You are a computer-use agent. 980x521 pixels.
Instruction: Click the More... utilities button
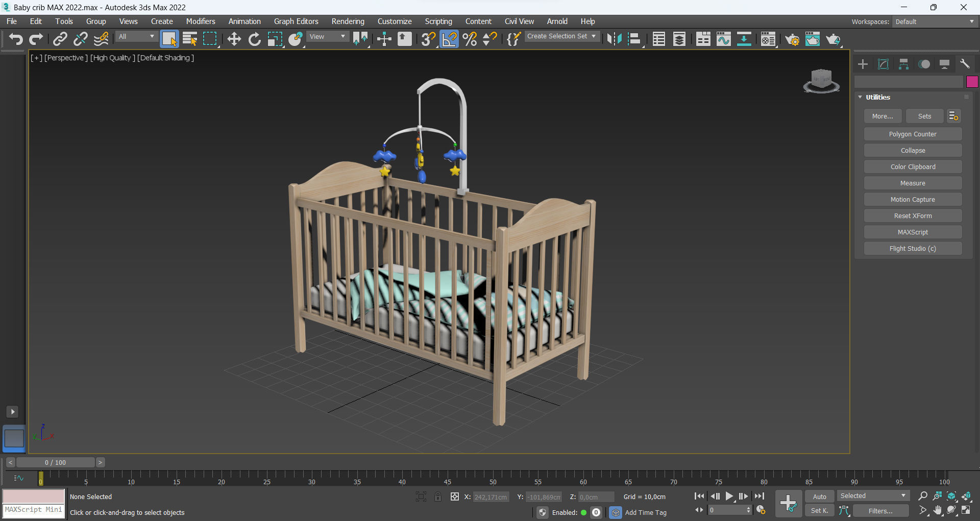click(883, 116)
